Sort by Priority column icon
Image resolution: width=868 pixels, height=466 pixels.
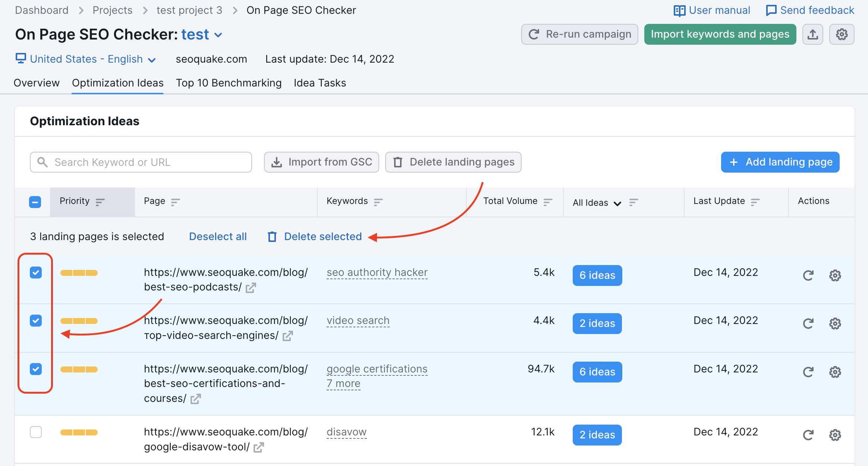[100, 202]
